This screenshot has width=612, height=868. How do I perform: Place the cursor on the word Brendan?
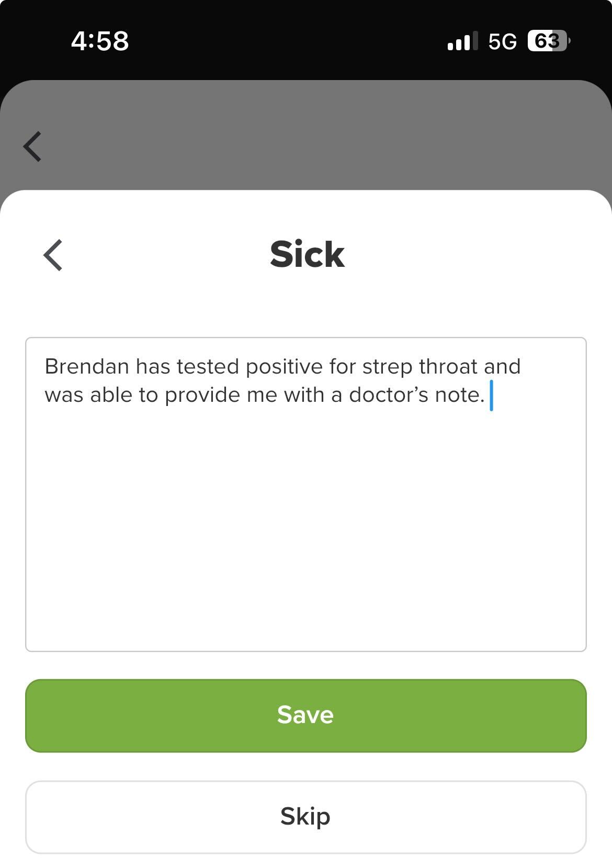pos(87,366)
